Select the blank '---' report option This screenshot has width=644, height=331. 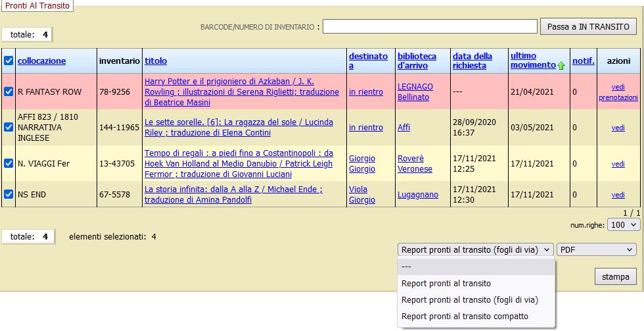407,267
